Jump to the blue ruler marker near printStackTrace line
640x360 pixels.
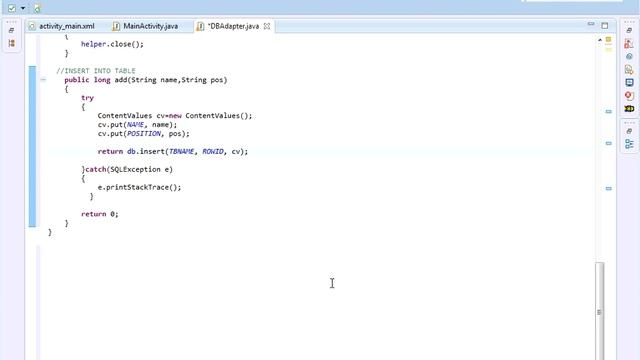tap(609, 189)
